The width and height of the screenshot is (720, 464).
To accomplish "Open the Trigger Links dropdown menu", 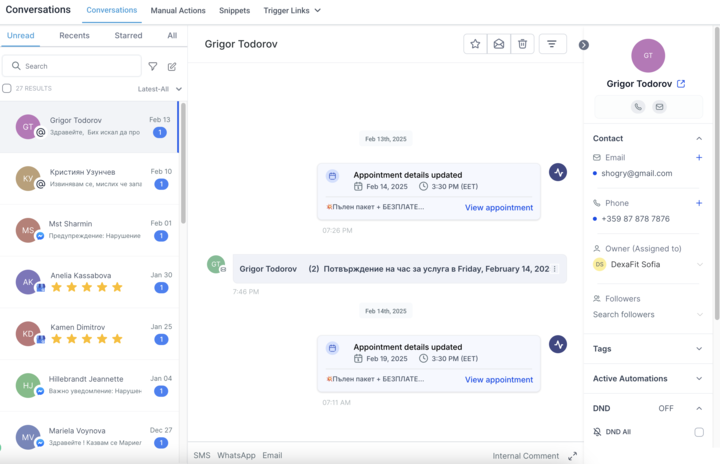I will 292,11.
